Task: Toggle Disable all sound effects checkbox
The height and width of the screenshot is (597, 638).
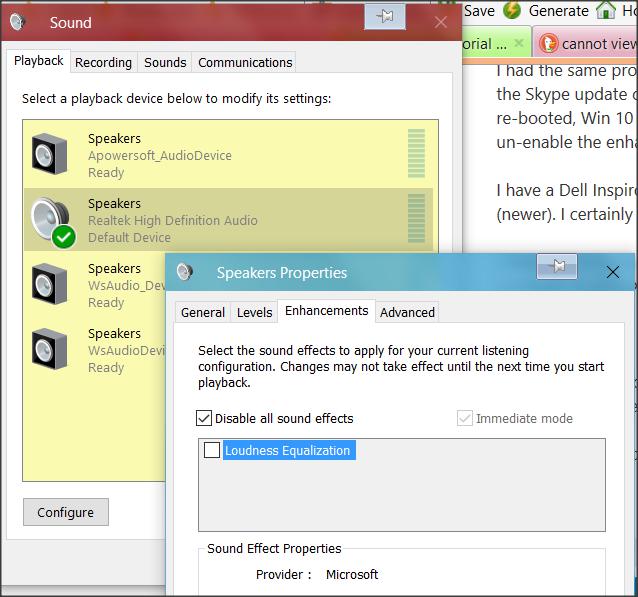Action: pyautogui.click(x=204, y=418)
